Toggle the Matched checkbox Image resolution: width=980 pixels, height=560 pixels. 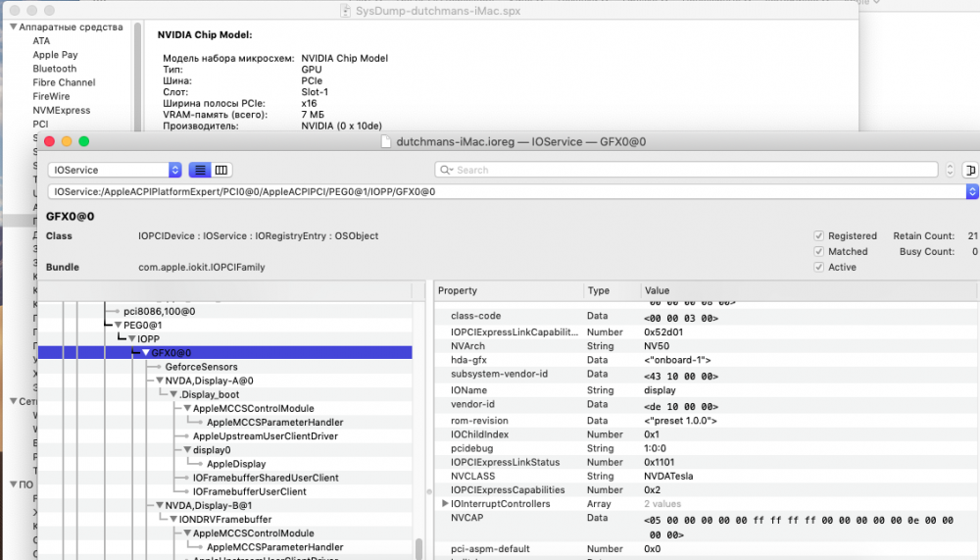coord(818,251)
